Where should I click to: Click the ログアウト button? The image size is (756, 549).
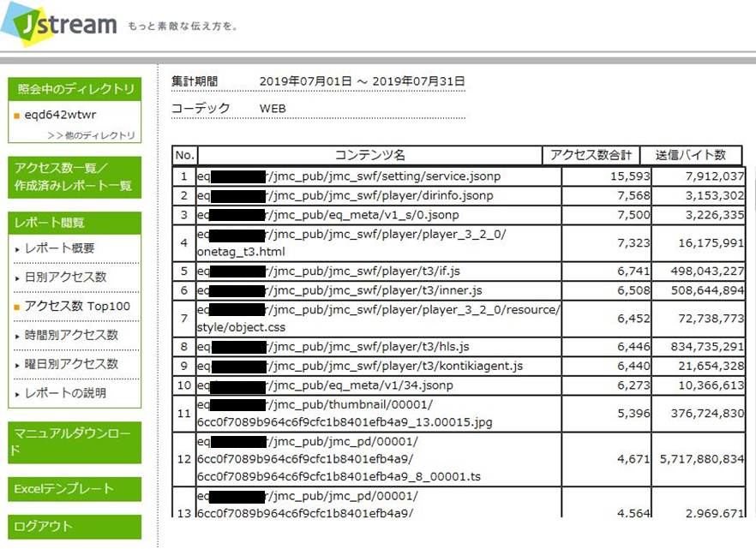[75, 527]
